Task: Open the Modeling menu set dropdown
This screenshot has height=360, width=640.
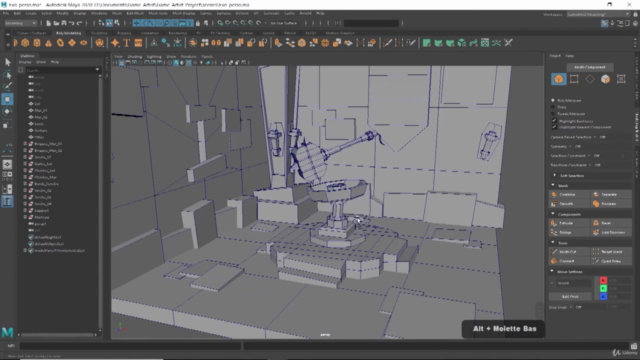Action: click(20, 23)
